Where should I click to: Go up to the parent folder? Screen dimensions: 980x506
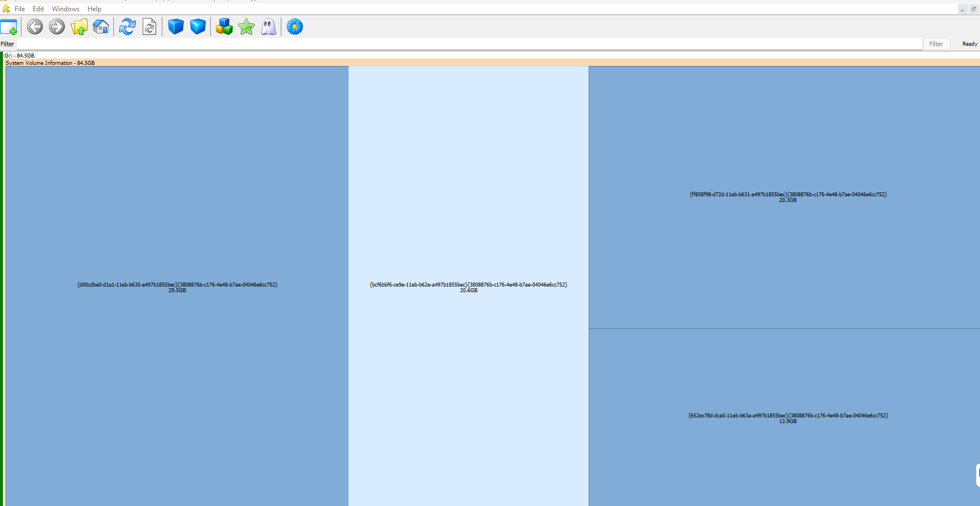(x=79, y=27)
